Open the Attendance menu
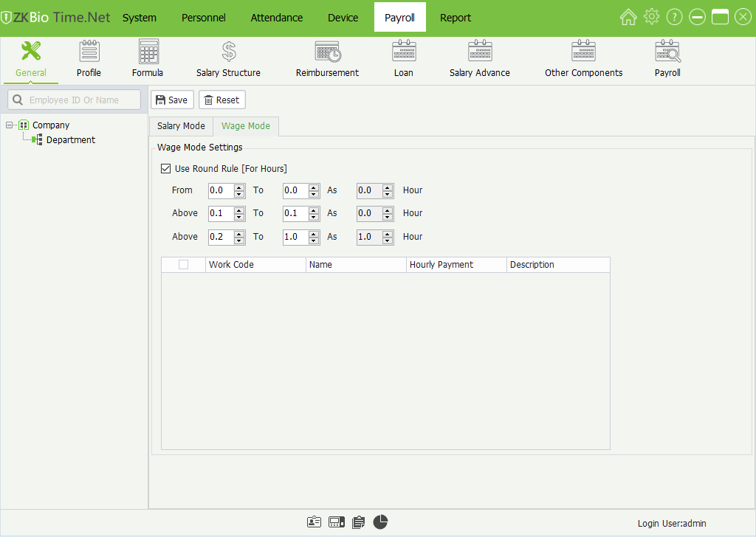Image resolution: width=756 pixels, height=537 pixels. tap(277, 18)
